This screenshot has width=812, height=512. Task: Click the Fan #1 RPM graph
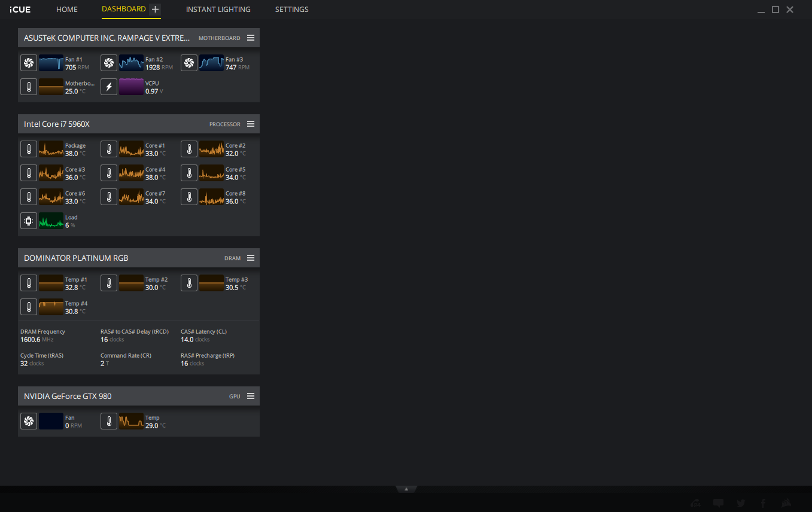51,63
